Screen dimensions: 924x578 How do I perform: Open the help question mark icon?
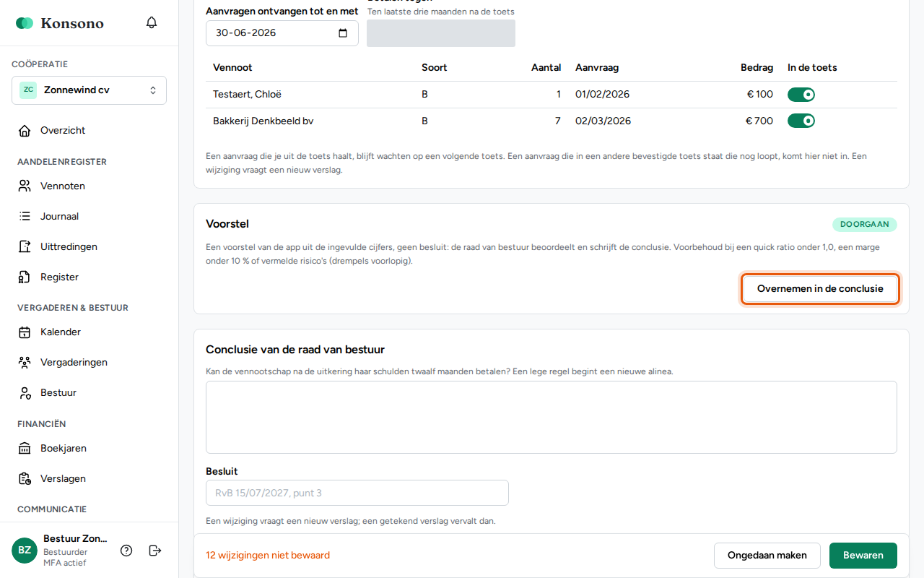point(126,551)
